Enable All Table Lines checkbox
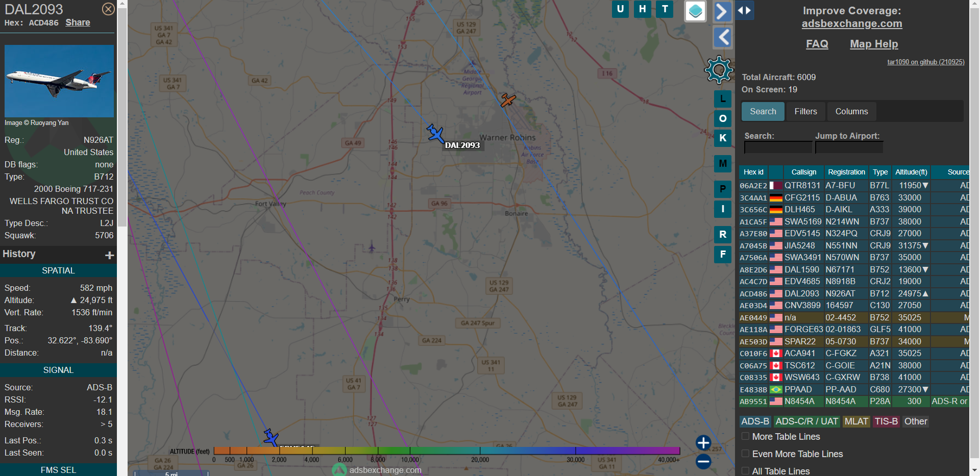The width and height of the screenshot is (980, 476). pos(745,471)
